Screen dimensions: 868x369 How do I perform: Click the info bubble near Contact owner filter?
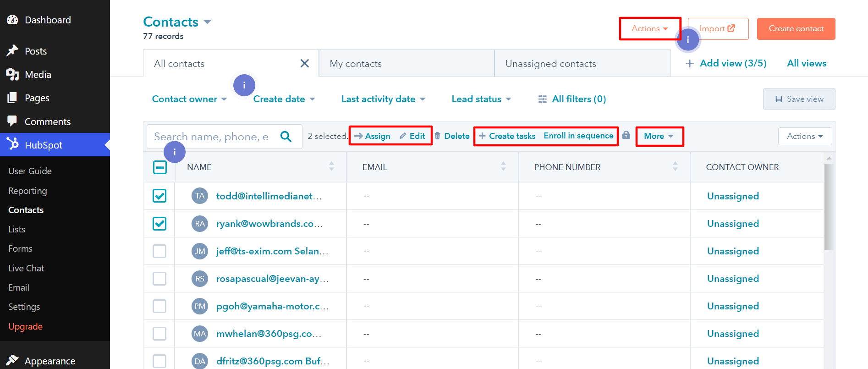coord(244,85)
